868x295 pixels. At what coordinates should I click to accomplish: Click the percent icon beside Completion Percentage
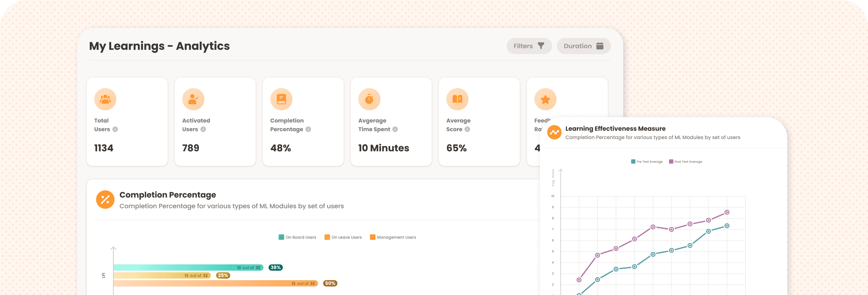[x=105, y=200]
